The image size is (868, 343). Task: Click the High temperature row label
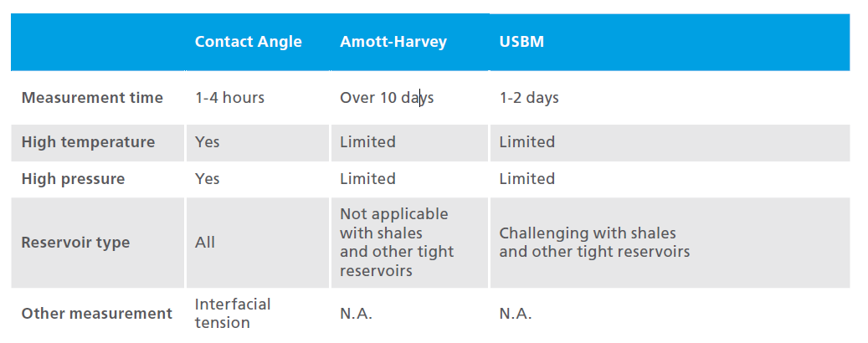[88, 142]
